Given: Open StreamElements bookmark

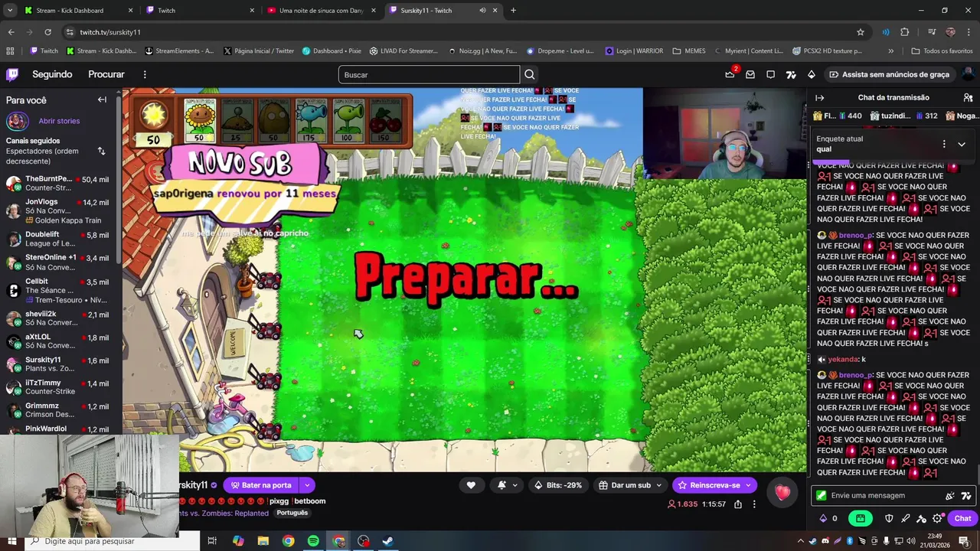Looking at the screenshot, I should [178, 51].
